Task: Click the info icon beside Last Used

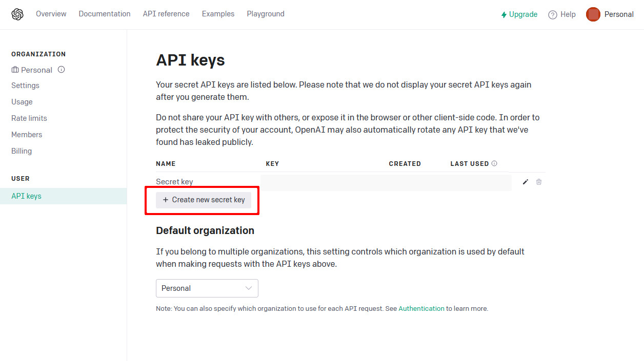Action: pyautogui.click(x=494, y=164)
